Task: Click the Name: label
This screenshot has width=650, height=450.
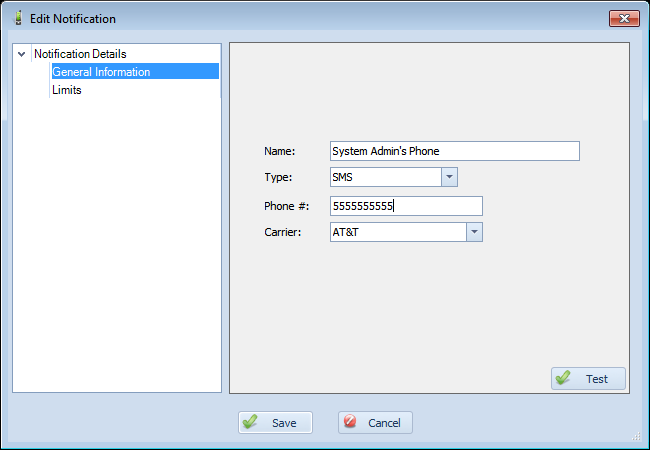Action: pyautogui.click(x=279, y=151)
